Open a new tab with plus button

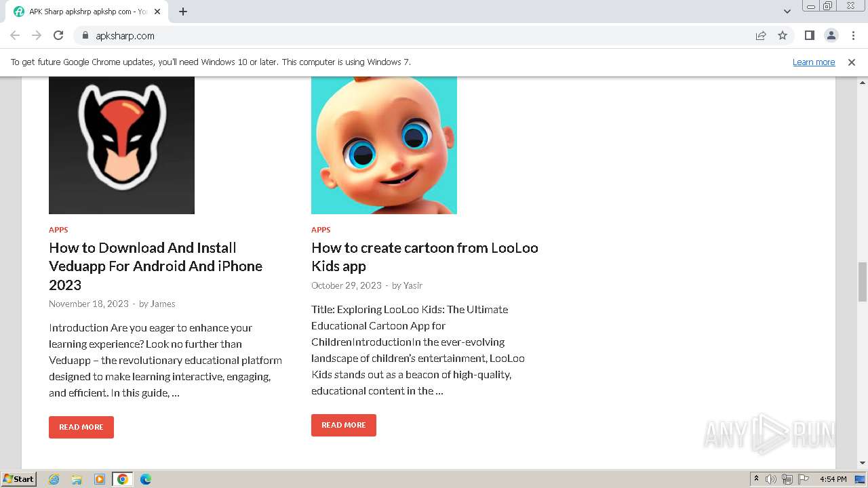pos(183,12)
